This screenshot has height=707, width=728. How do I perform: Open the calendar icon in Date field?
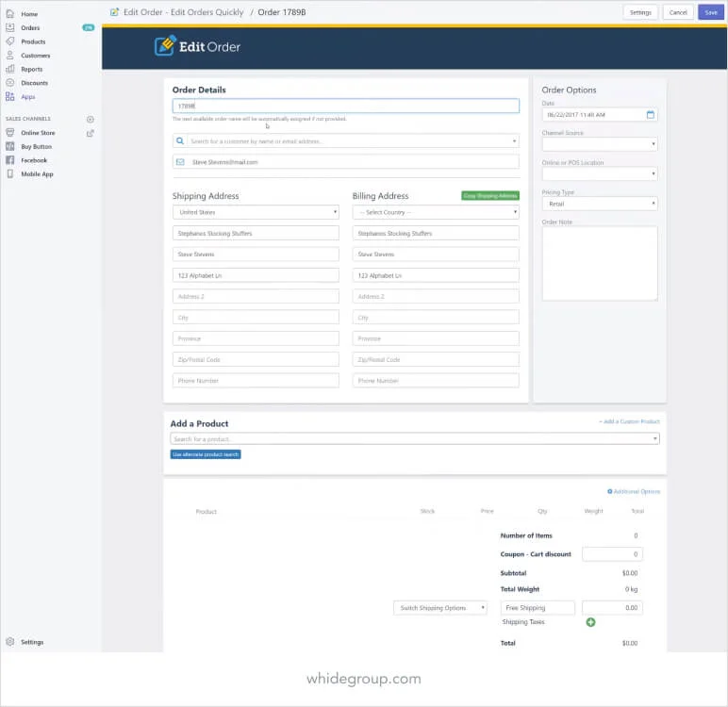[x=650, y=115]
